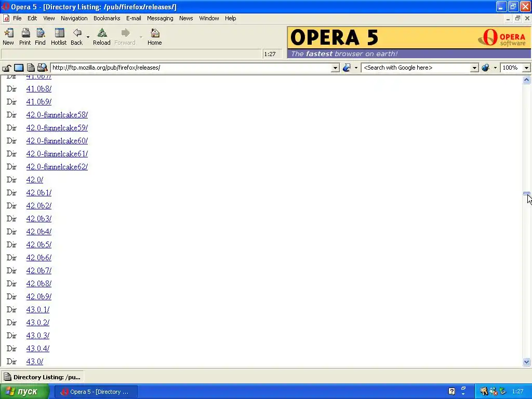The height and width of the screenshot is (399, 532).
Task: Go to the Home page
Action: pos(155,37)
